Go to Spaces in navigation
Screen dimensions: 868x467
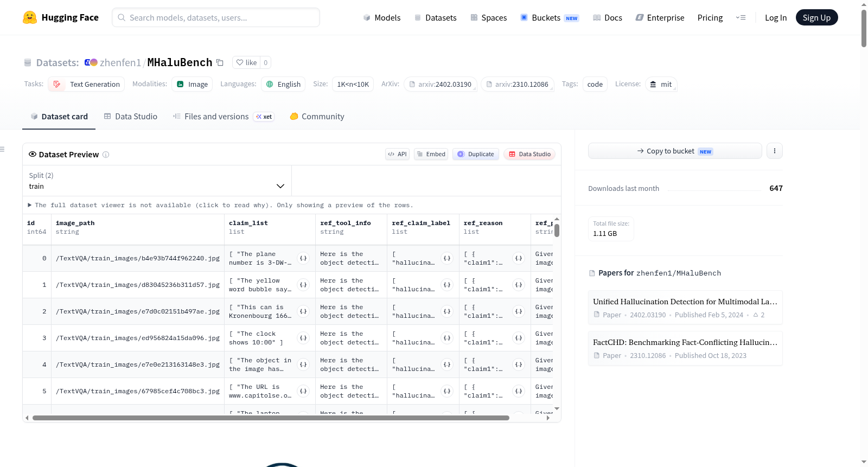coord(489,17)
